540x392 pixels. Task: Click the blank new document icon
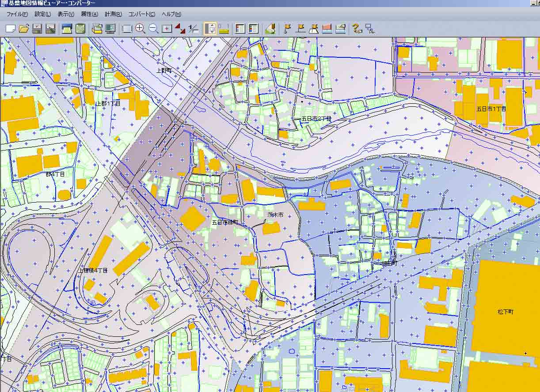(x=11, y=29)
